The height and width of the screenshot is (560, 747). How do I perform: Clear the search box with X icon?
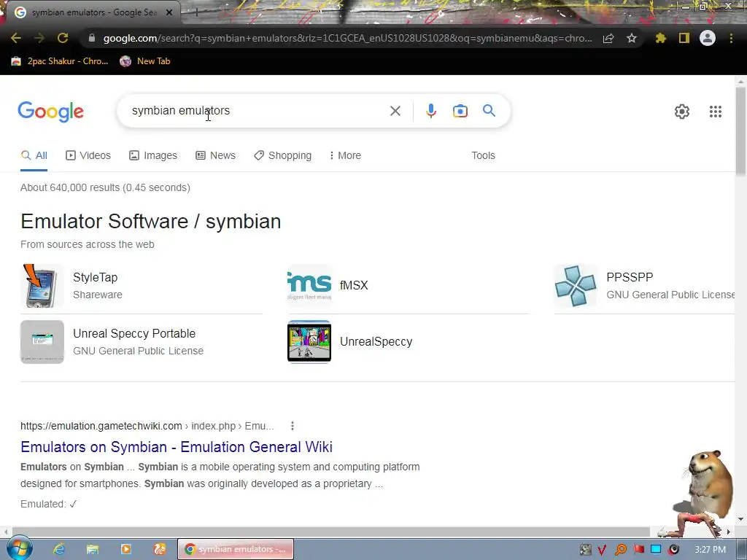click(395, 111)
